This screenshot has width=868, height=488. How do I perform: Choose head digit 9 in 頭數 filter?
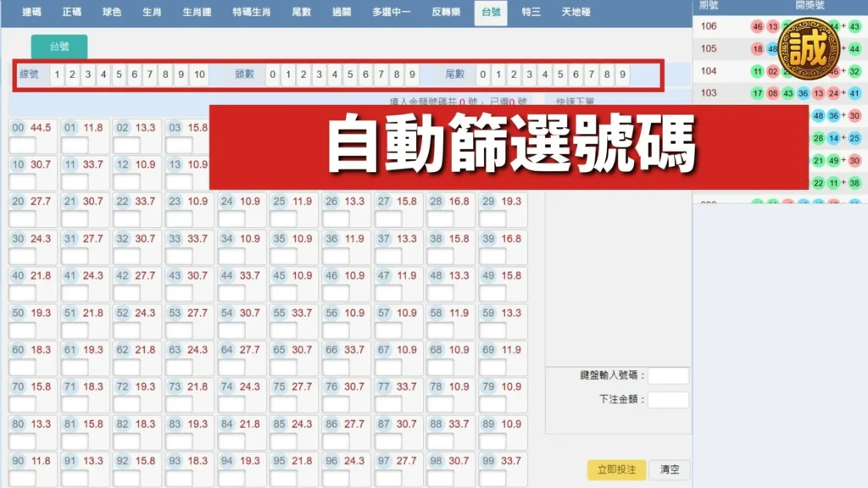412,75
